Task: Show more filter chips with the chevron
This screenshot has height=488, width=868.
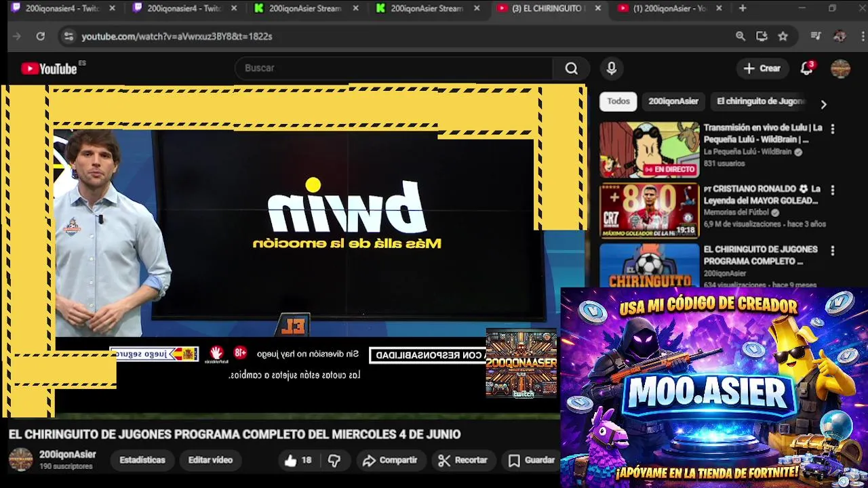Action: click(823, 104)
